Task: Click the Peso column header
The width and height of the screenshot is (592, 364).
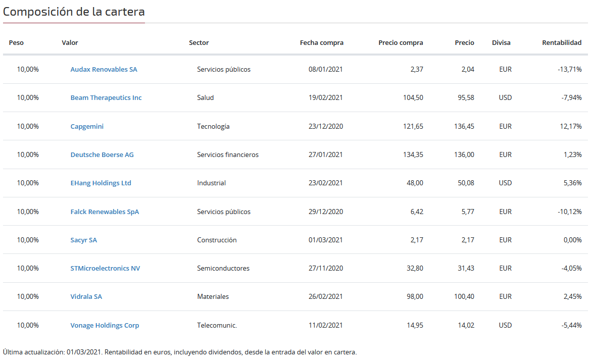Action: point(16,42)
